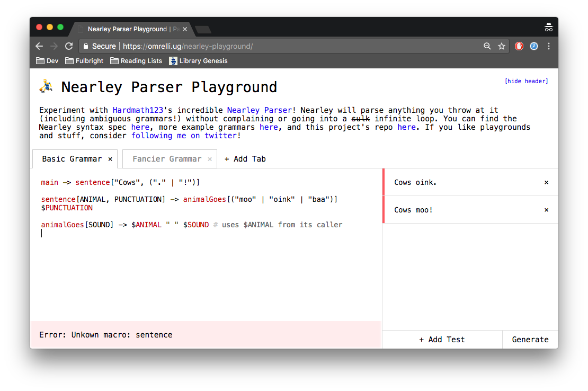588x391 pixels.
Task: Click the Generate button
Action: click(530, 339)
